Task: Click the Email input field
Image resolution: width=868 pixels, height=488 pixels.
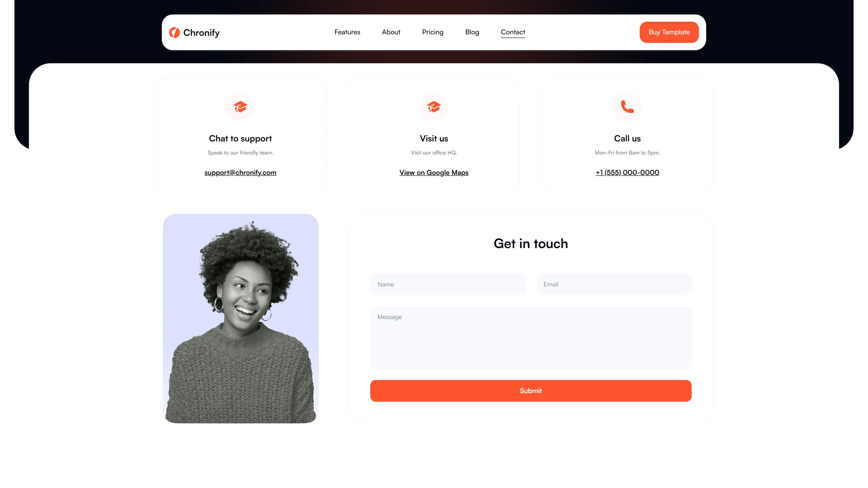Action: coord(613,284)
